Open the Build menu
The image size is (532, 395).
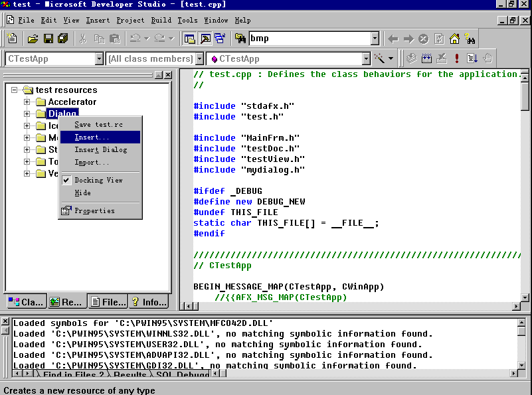(161, 21)
